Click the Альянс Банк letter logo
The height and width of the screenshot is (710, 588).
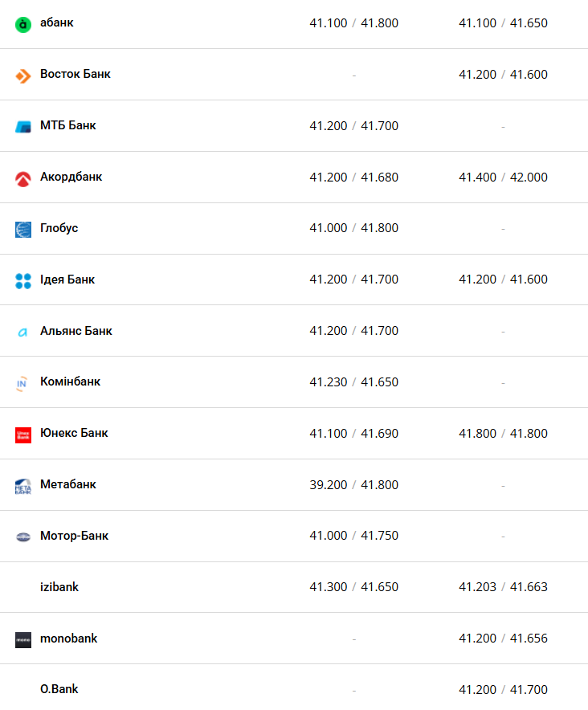(x=22, y=333)
